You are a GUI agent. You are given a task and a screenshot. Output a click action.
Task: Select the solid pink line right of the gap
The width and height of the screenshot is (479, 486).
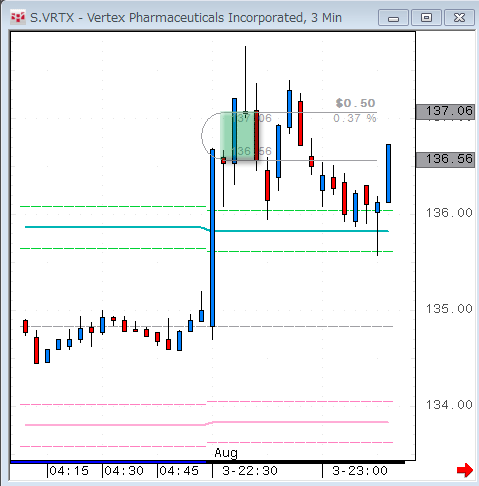pyautogui.click(x=300, y=422)
